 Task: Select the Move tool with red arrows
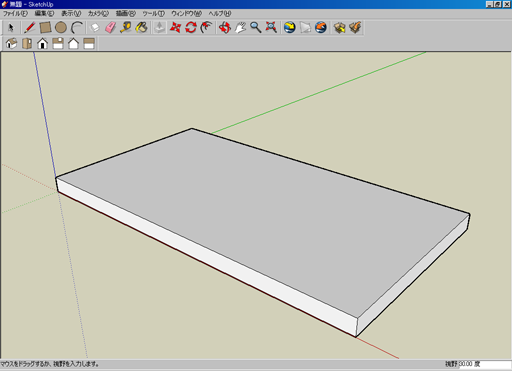[x=175, y=27]
